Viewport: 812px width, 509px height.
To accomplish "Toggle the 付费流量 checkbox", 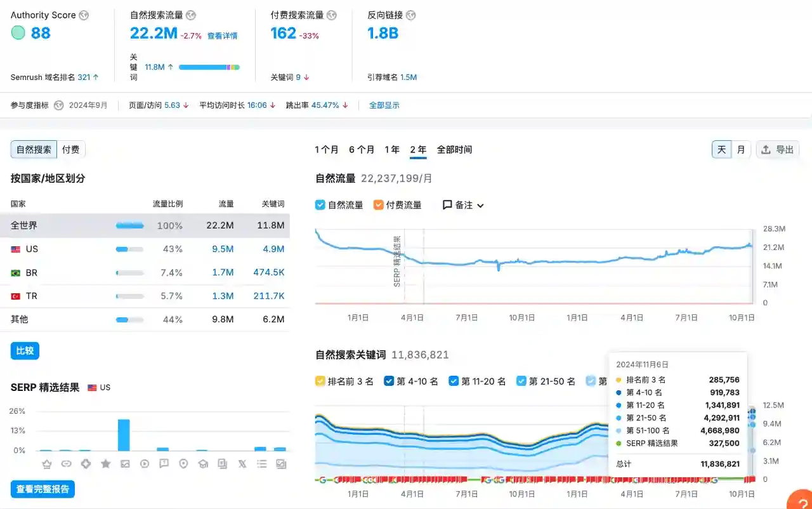I will pos(379,205).
